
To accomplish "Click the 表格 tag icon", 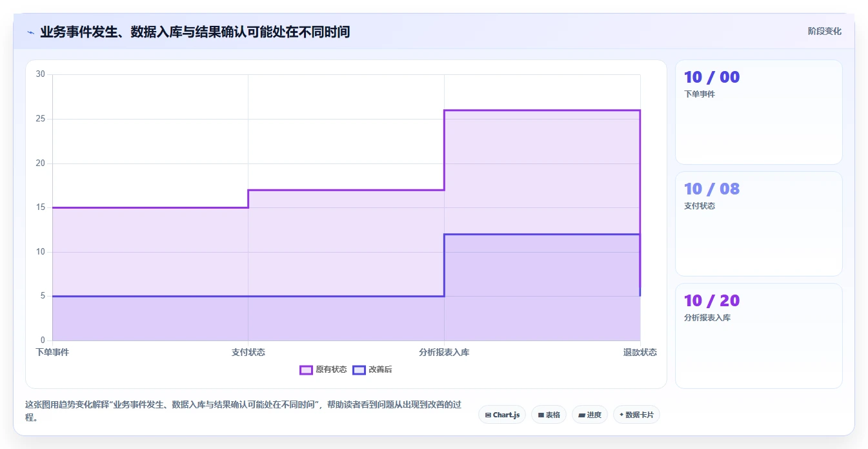I will coord(541,415).
